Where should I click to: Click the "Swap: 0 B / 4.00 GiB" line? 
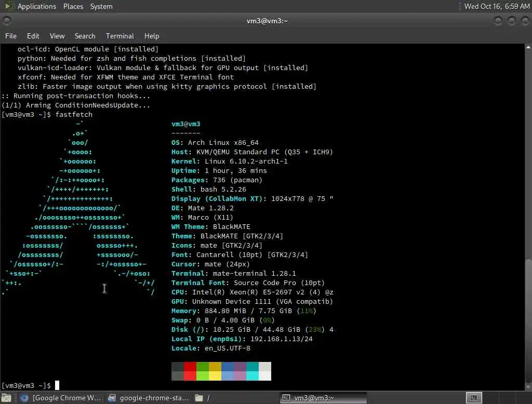pyautogui.click(x=223, y=320)
